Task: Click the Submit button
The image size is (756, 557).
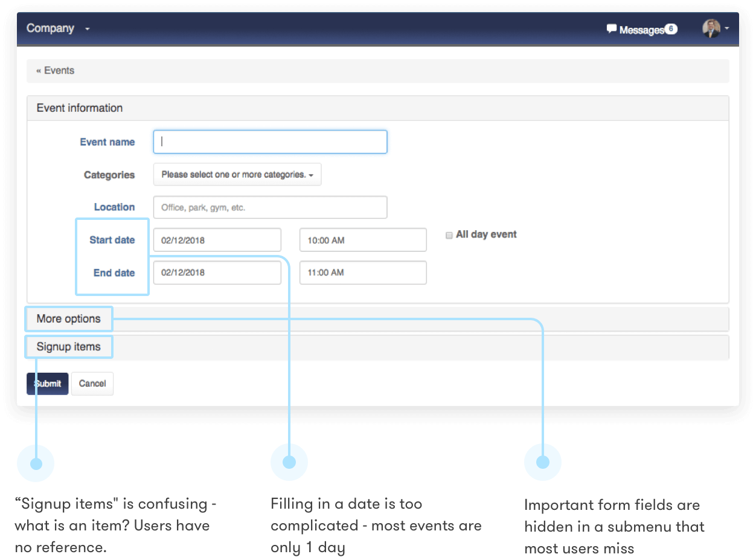Action: [x=48, y=384]
